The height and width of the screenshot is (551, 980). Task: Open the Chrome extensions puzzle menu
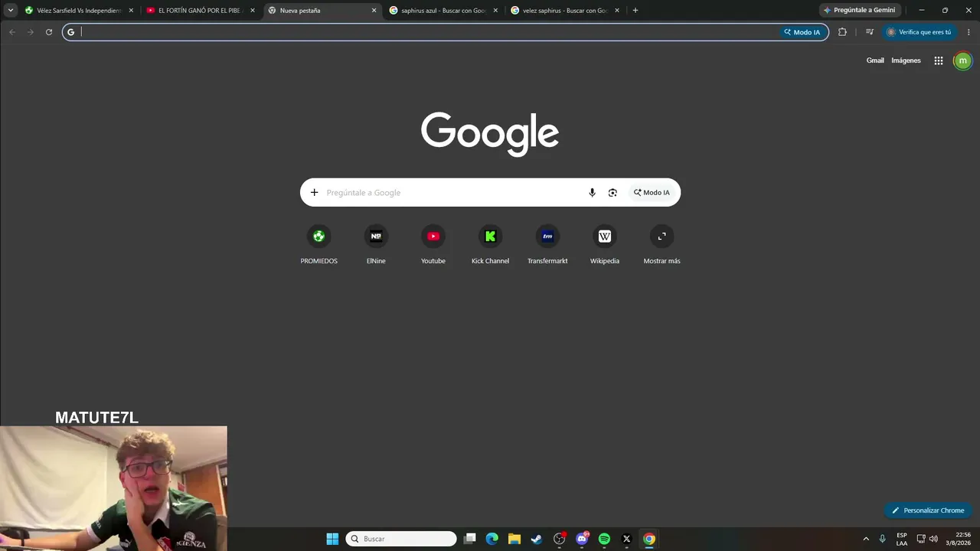point(843,32)
